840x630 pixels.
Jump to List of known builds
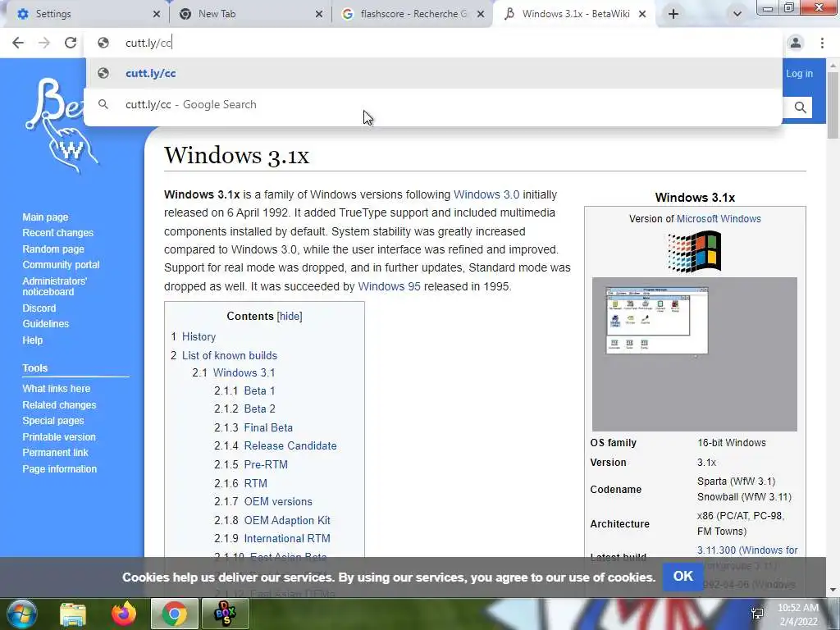point(230,355)
